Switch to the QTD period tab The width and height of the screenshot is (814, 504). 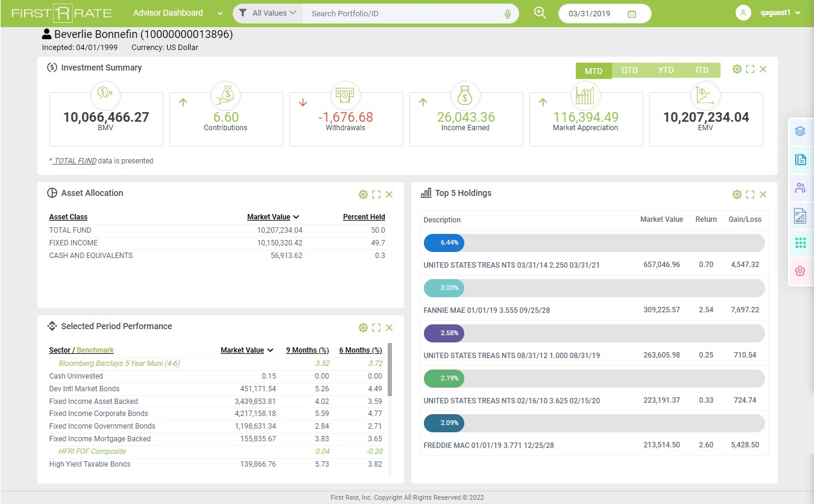[629, 70]
